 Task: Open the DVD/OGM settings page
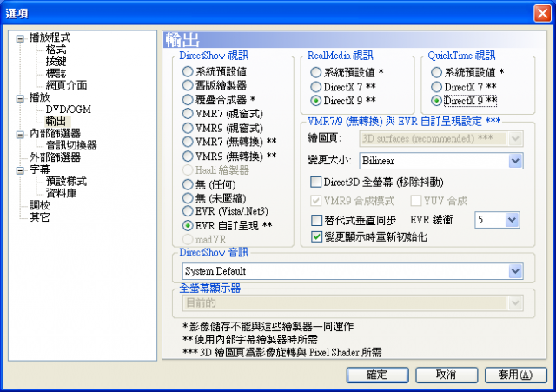point(68,110)
